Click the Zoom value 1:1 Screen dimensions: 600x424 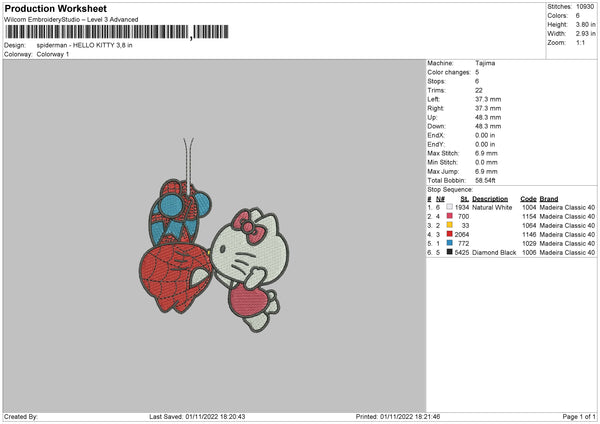pyautogui.click(x=580, y=43)
